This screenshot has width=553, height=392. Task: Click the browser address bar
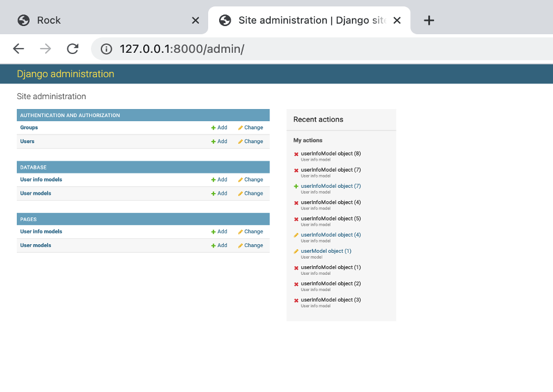tap(232, 49)
